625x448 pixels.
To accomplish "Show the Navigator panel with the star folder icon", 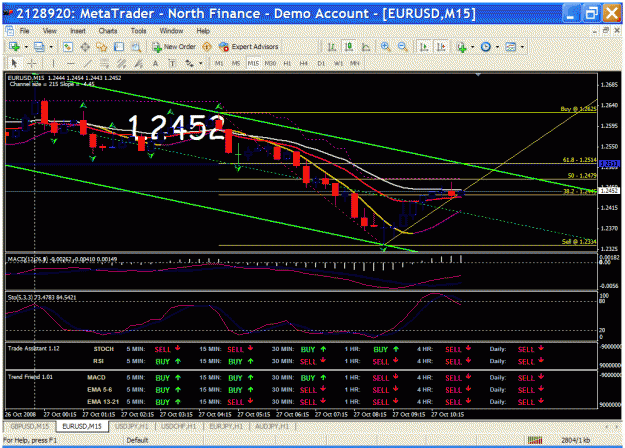I will tap(102, 47).
